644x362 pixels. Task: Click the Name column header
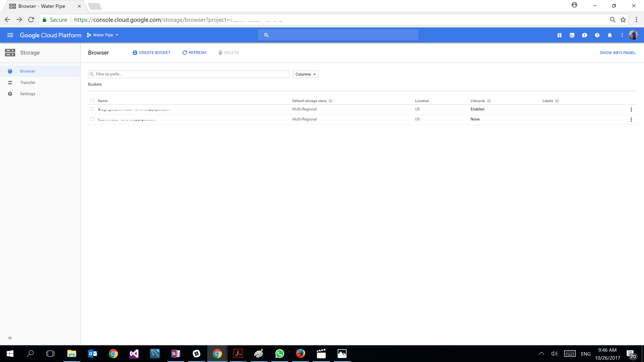point(103,101)
